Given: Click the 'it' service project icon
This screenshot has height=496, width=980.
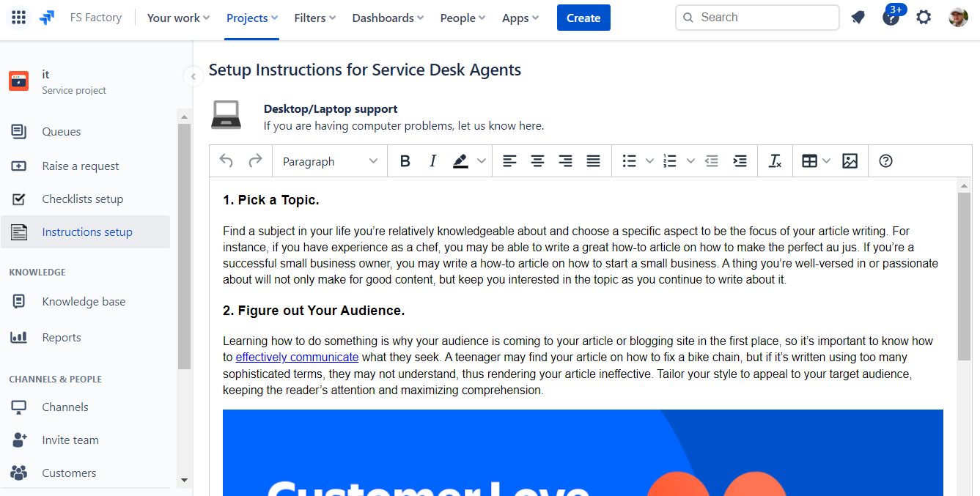Looking at the screenshot, I should [19, 81].
